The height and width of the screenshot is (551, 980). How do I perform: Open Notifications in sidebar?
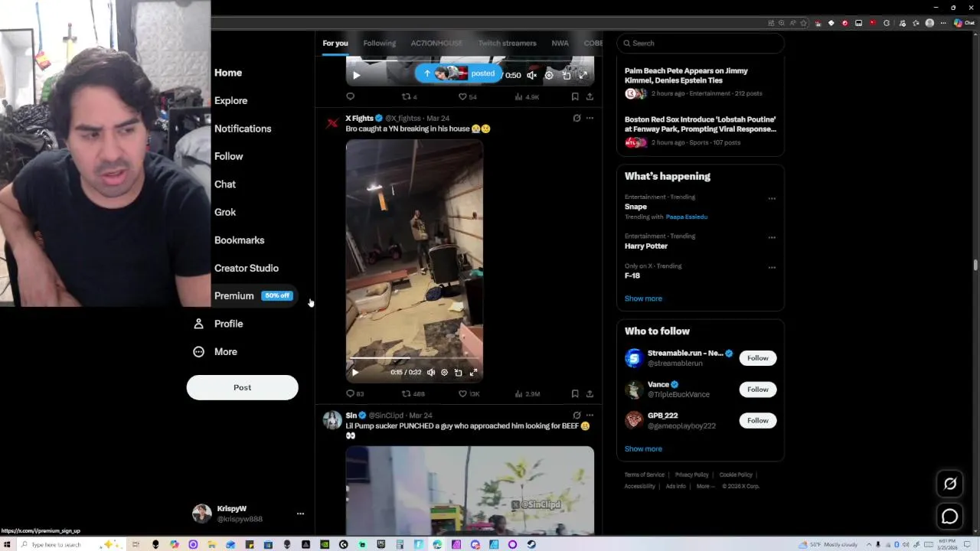(243, 129)
